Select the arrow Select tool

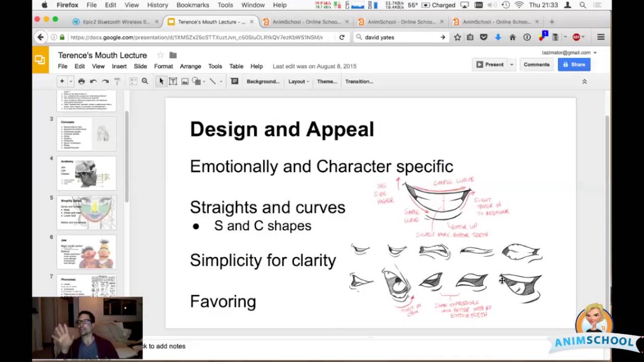pos(161,81)
